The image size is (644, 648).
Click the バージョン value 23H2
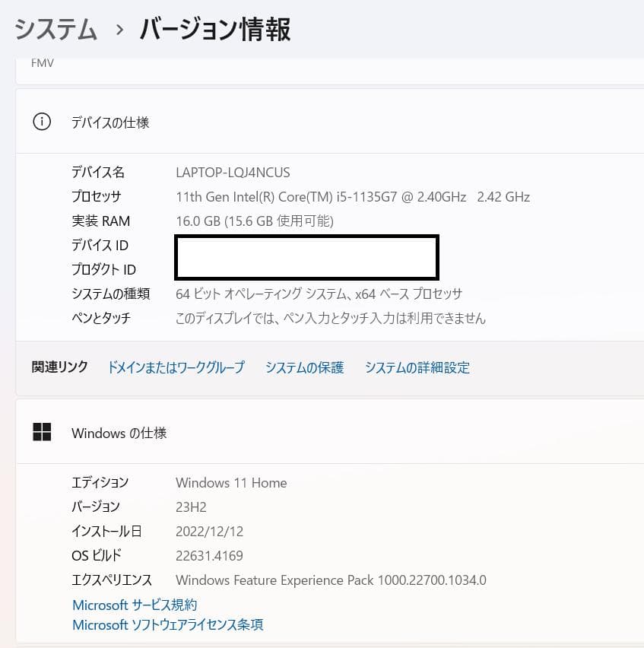pos(191,507)
